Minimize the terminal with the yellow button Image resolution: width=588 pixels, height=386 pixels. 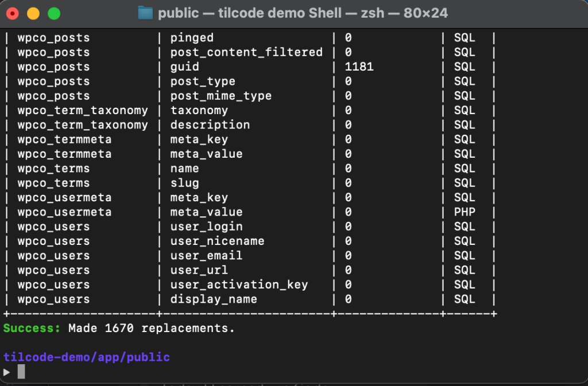(x=33, y=13)
